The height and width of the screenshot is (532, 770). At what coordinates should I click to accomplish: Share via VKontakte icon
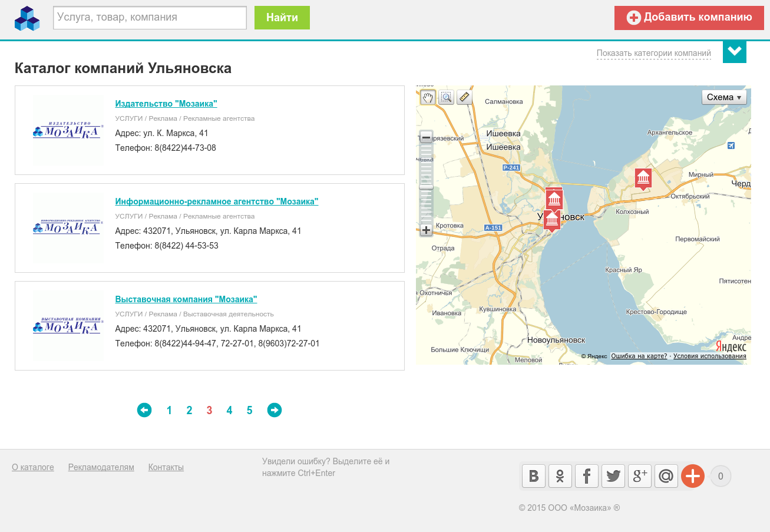click(x=534, y=476)
